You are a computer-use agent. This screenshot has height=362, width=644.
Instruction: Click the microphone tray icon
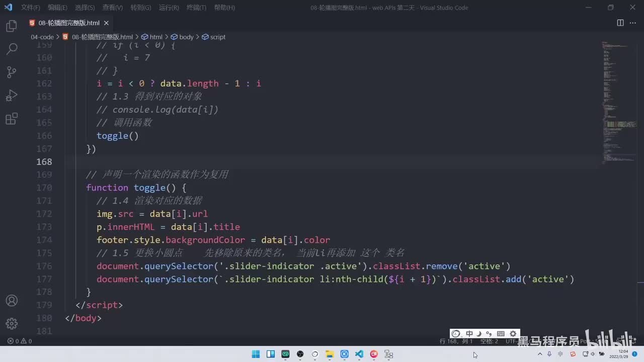coord(549,354)
